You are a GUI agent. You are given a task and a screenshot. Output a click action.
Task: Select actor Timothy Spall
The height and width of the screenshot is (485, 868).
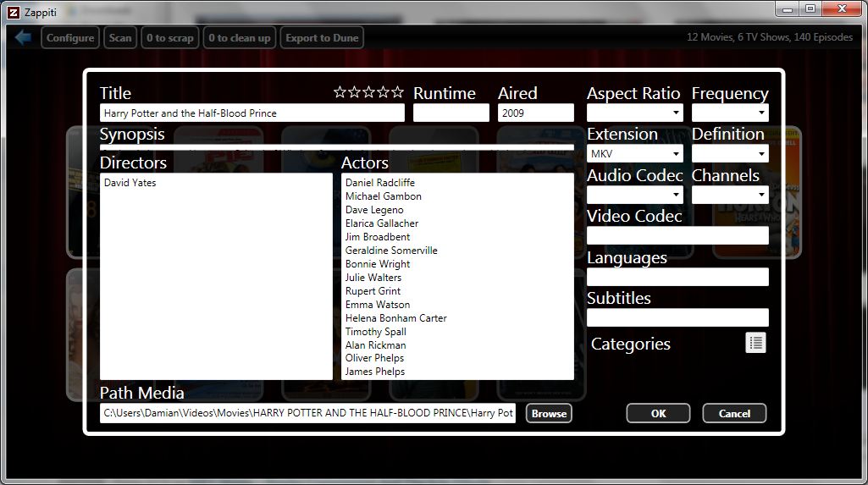[375, 332]
